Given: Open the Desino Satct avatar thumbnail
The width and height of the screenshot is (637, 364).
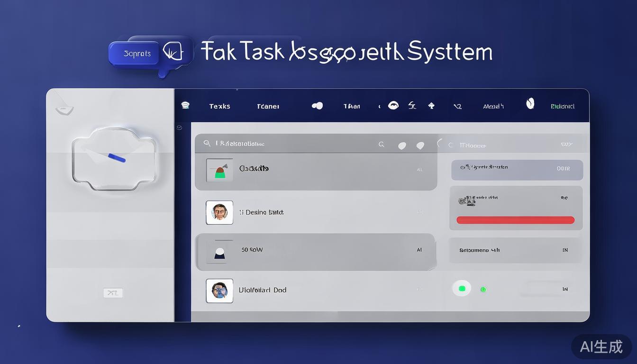Looking at the screenshot, I should [x=219, y=212].
